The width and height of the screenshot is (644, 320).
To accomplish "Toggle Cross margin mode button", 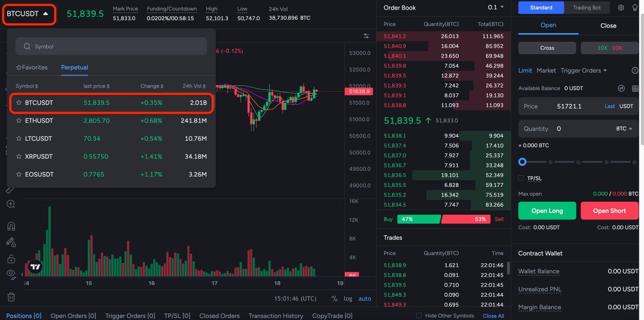I will click(x=547, y=48).
